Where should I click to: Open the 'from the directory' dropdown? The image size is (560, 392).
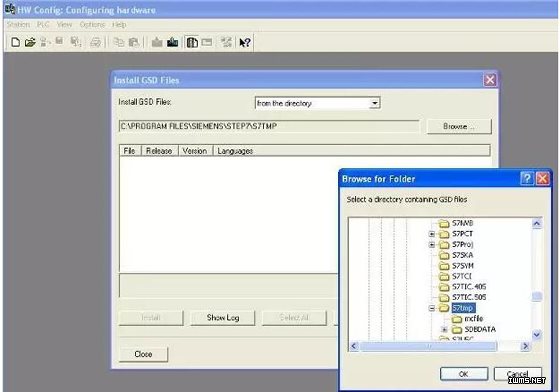[374, 103]
